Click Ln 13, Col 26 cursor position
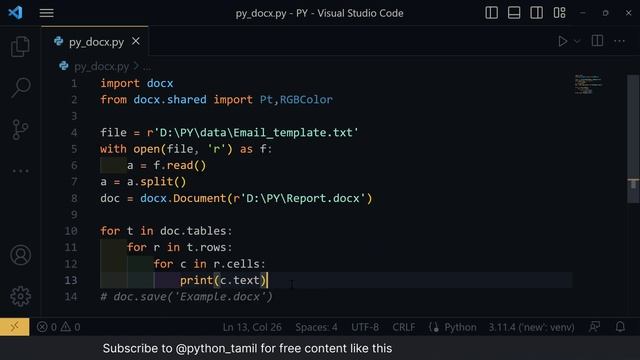Screen dimensions: 640x360 [x=252, y=327]
